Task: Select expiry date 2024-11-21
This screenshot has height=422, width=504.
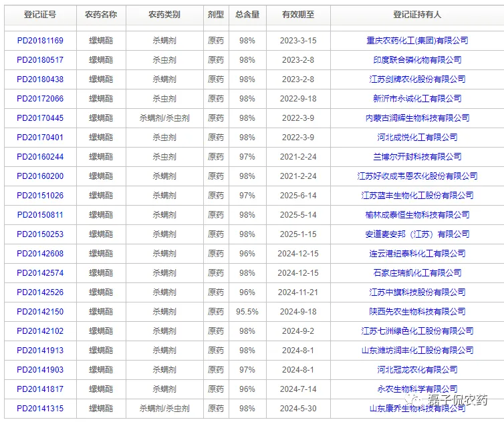Action: pos(298,292)
